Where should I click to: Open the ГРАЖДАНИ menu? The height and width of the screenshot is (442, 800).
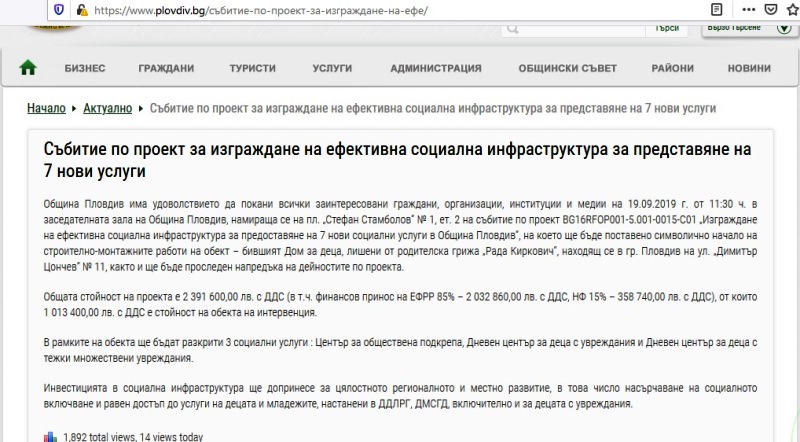[167, 69]
